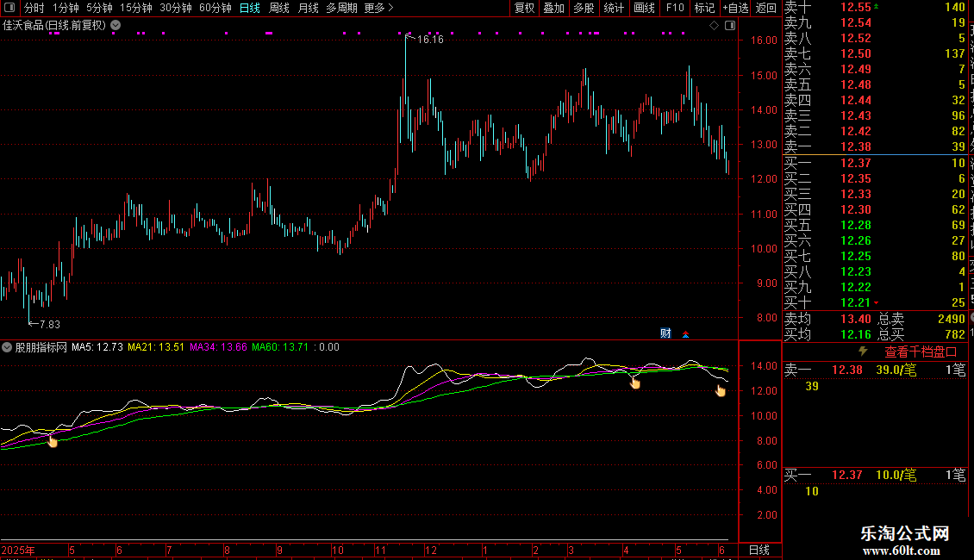Viewport: 974px width, 560px height.
Task: Open the 佳沃食品 chart title dropdown arrow
Action: tap(116, 26)
